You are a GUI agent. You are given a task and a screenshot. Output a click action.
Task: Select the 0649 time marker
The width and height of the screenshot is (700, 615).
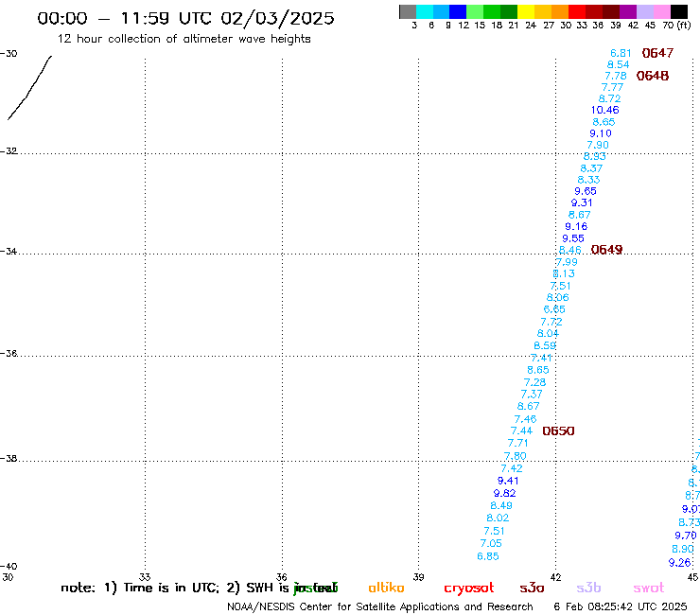click(x=606, y=250)
